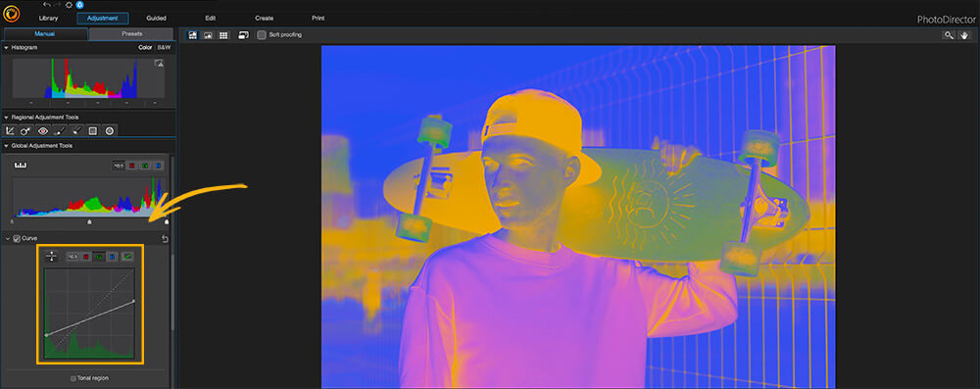Collapse the Curve section
The height and width of the screenshot is (389, 980).
click(x=7, y=238)
